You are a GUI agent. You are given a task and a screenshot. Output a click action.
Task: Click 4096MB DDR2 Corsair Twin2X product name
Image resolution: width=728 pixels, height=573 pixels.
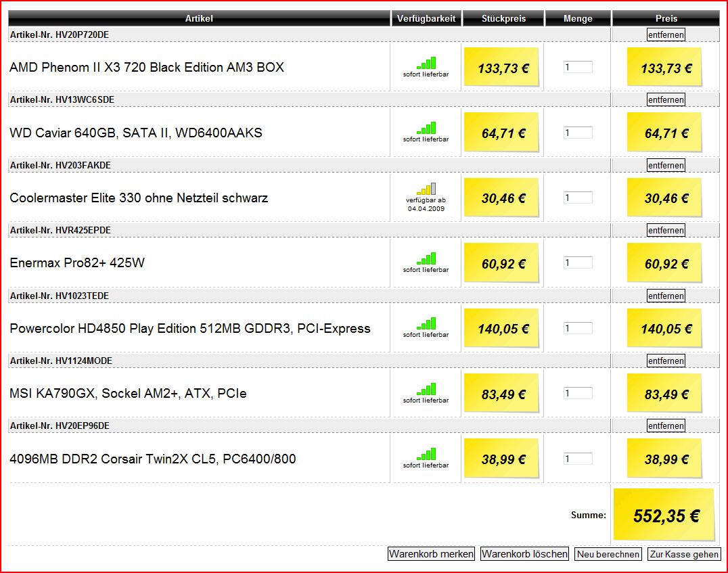pos(153,459)
